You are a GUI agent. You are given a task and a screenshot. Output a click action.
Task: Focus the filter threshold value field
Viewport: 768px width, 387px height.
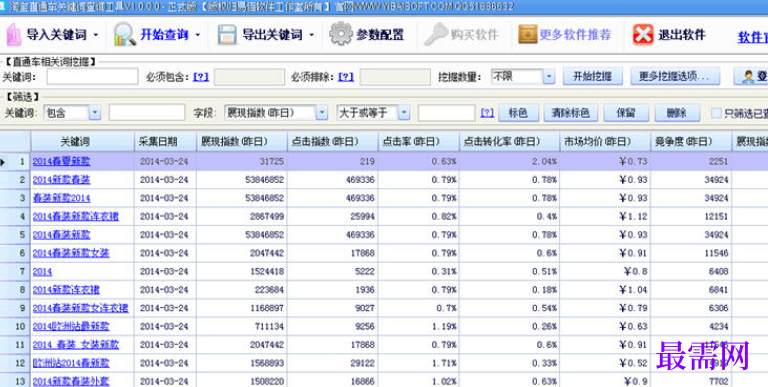(x=447, y=113)
